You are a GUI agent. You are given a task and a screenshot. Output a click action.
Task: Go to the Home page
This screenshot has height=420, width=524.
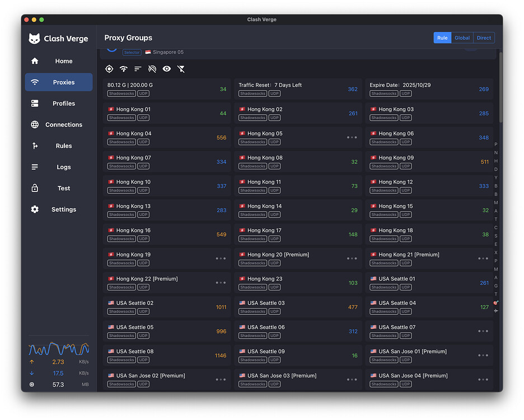click(x=59, y=61)
